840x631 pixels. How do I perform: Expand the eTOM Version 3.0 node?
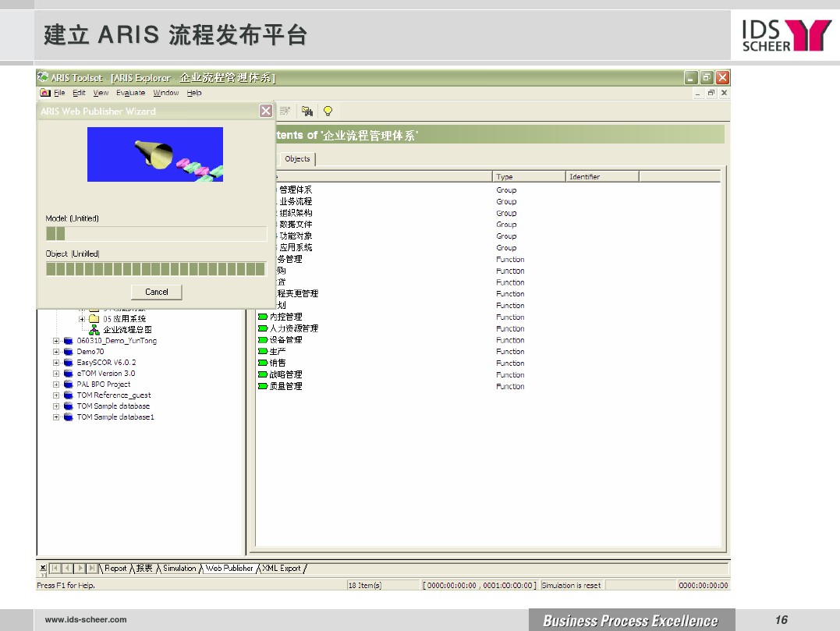point(56,374)
